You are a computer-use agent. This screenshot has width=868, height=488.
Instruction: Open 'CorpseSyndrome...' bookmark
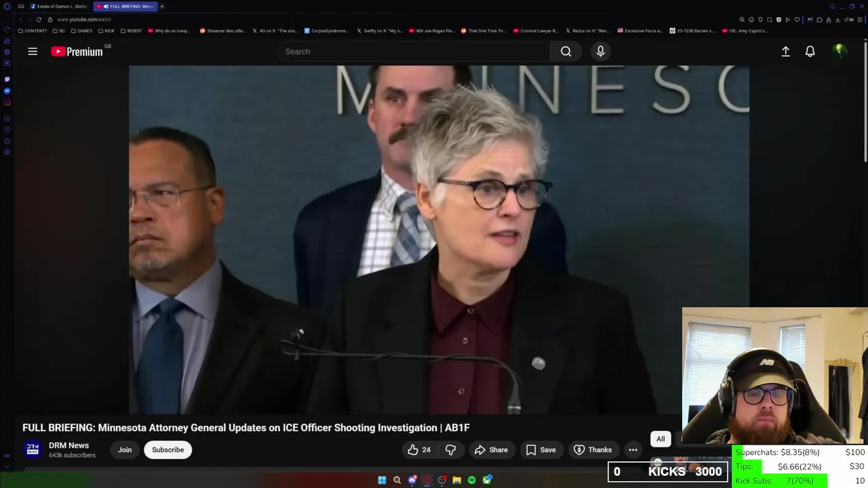click(x=326, y=30)
